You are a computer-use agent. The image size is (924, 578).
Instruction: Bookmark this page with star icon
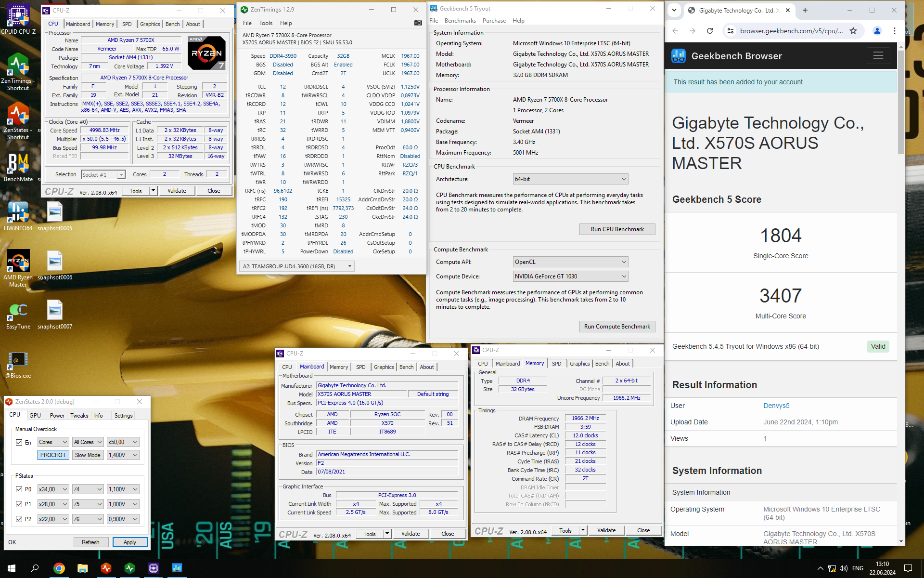click(853, 31)
